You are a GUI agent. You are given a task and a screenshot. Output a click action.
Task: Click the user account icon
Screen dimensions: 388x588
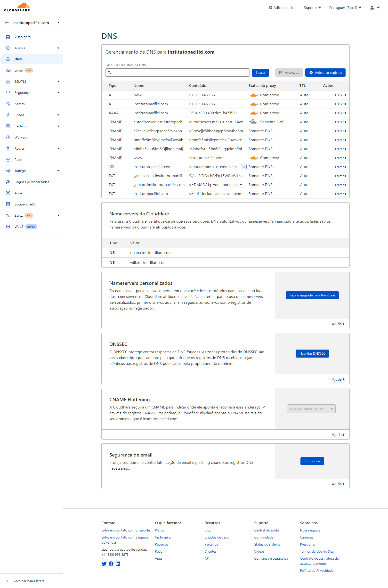(x=372, y=8)
